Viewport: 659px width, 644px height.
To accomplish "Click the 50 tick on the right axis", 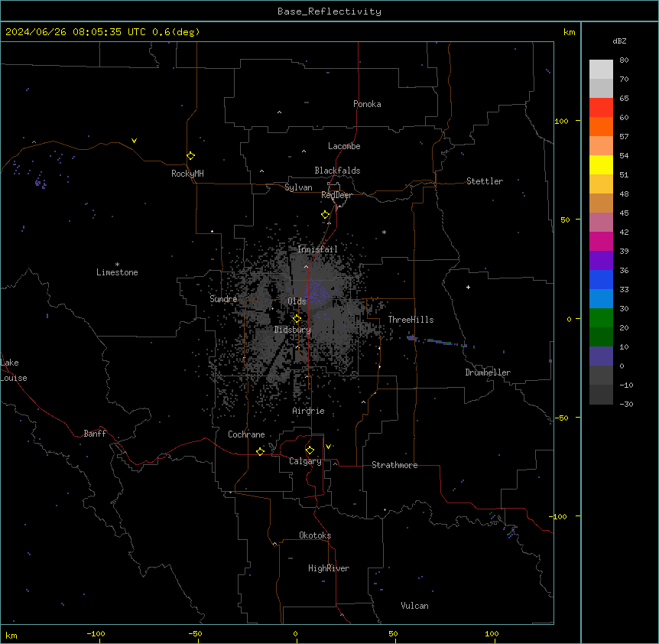I will click(565, 220).
